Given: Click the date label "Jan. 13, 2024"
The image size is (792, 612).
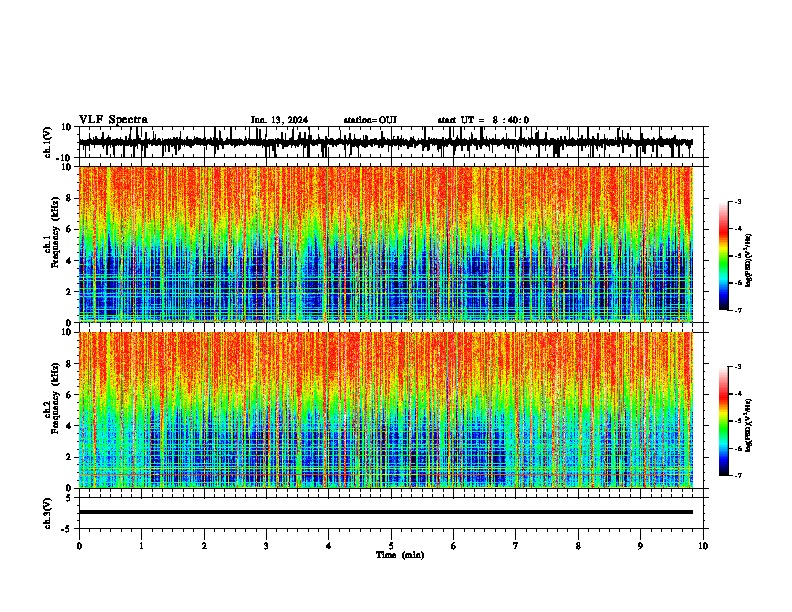Looking at the screenshot, I should (x=279, y=120).
